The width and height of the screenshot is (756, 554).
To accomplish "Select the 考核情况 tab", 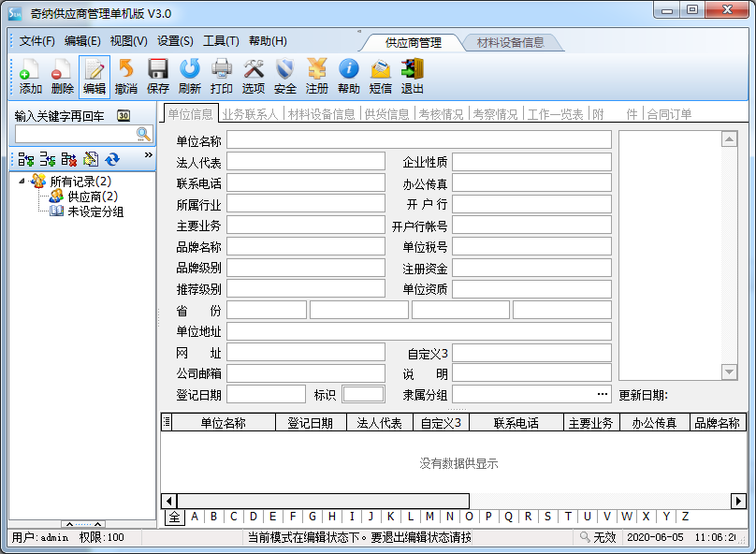I will point(441,114).
